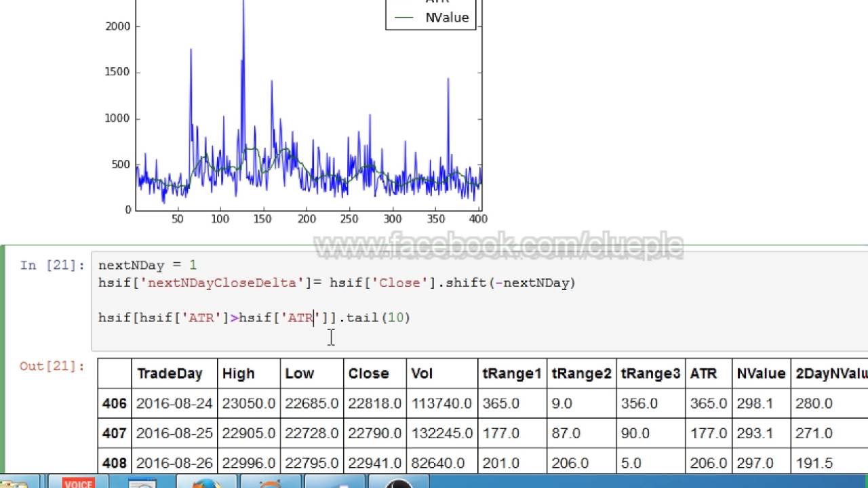This screenshot has width=868, height=488.
Task: Click Low value 22685.0
Action: point(312,403)
